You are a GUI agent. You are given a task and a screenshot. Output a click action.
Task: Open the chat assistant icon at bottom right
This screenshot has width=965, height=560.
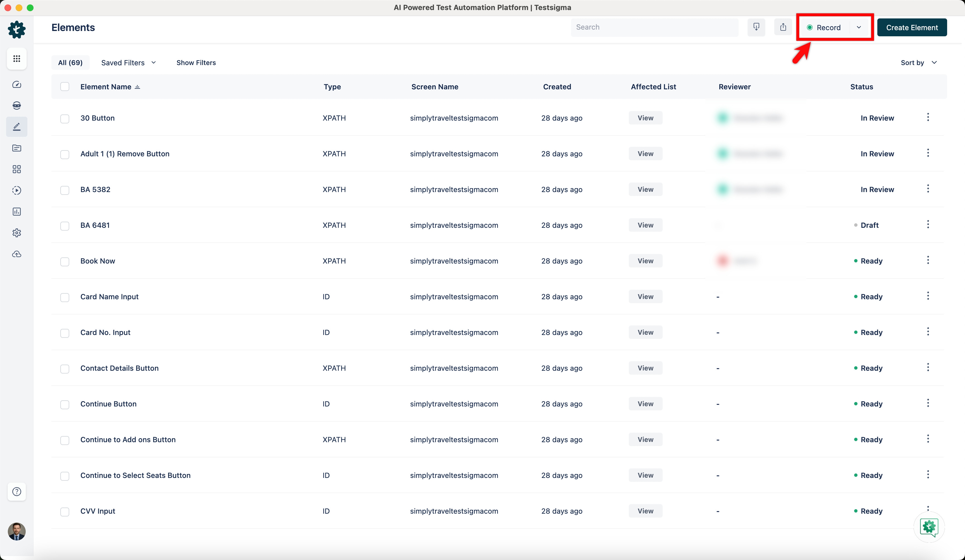pyautogui.click(x=929, y=527)
